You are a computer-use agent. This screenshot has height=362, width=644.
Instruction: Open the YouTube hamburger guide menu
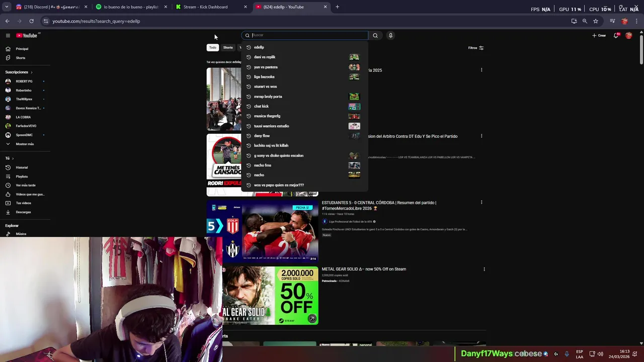[8, 35]
